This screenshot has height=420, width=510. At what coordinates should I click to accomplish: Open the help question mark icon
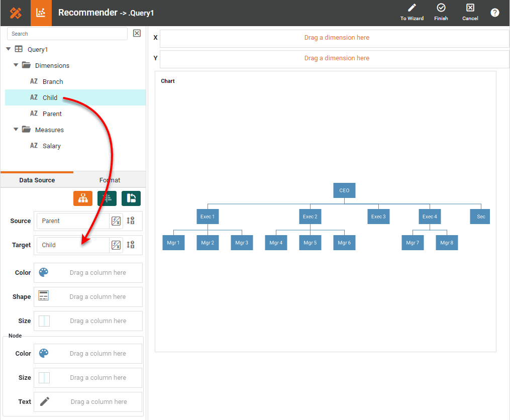point(494,13)
